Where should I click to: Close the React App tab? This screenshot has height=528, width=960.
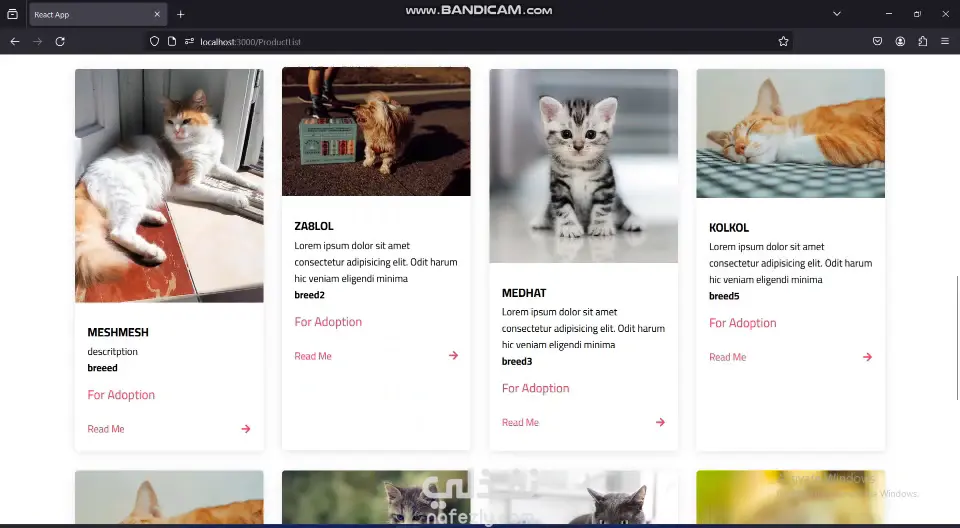coord(157,14)
